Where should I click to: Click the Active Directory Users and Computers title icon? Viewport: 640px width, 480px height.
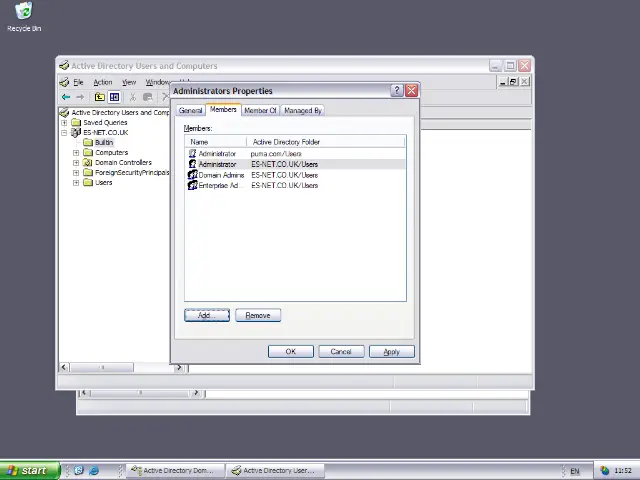(64, 66)
